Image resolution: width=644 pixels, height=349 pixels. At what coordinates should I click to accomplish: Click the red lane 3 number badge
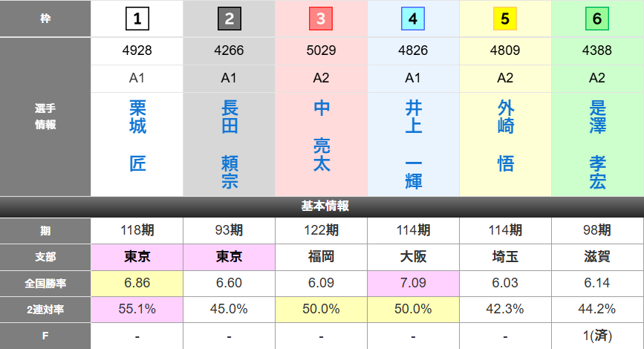(321, 19)
